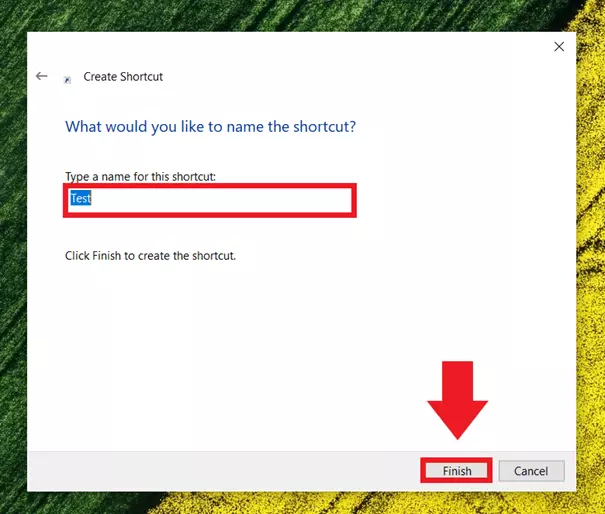The height and width of the screenshot is (514, 605).
Task: Click the heading asking to name the shortcut
Action: tap(210, 127)
